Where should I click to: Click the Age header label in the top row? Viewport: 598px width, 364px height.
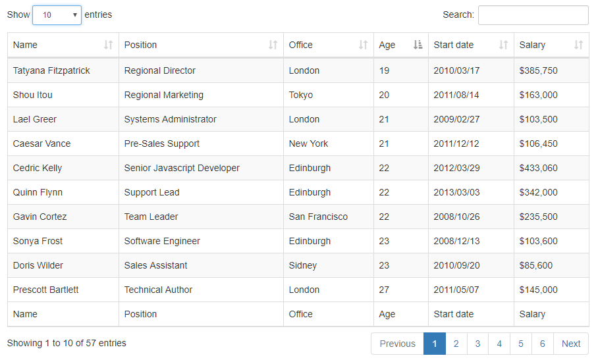[x=387, y=45]
